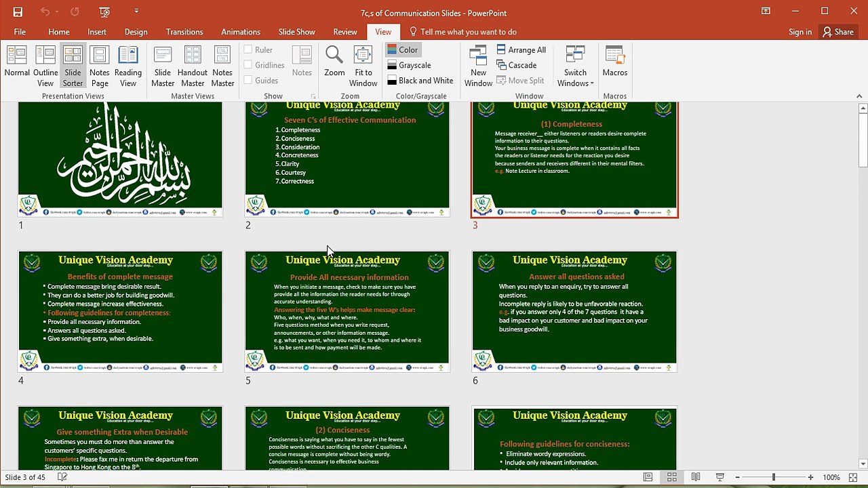The image size is (868, 488).
Task: Switch to Transitions tab
Action: tap(184, 32)
